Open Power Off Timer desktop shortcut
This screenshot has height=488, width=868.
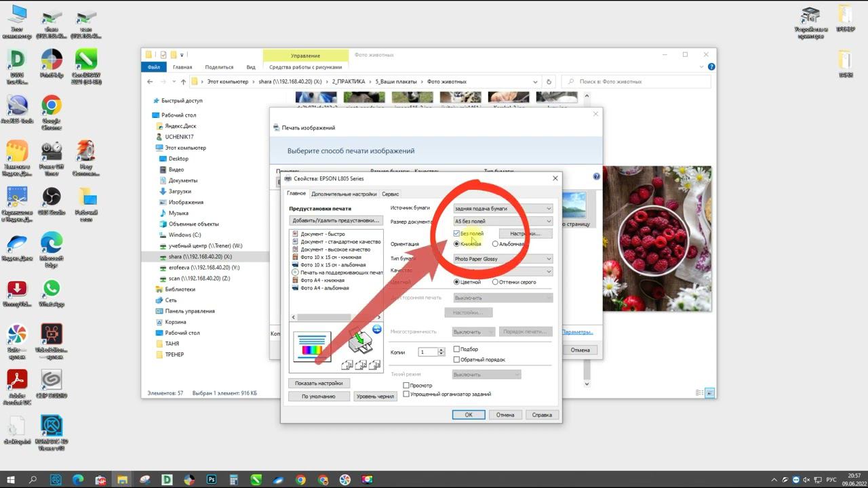click(52, 159)
